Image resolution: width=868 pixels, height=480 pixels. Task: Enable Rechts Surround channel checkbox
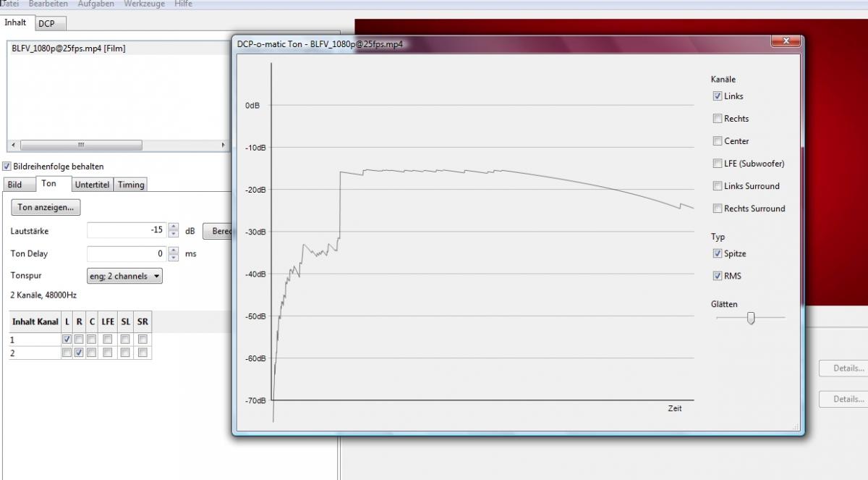tap(718, 209)
